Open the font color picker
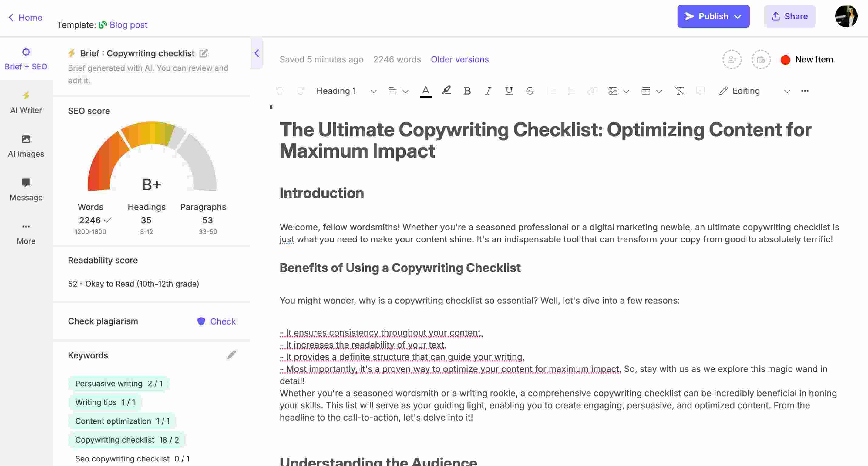This screenshot has width=868, height=466. pos(426,91)
